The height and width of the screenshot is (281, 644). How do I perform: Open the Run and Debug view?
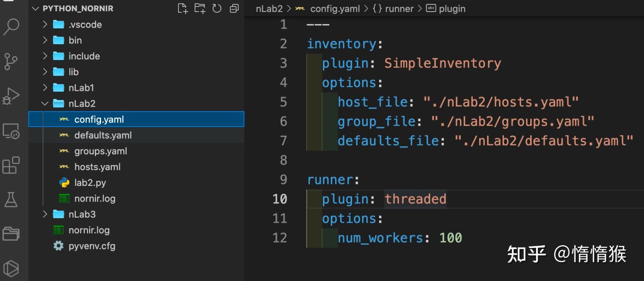[11, 96]
